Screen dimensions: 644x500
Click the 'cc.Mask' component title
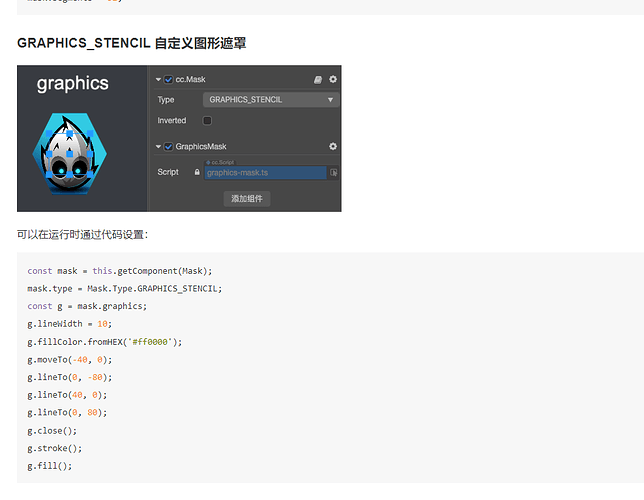[x=191, y=79]
